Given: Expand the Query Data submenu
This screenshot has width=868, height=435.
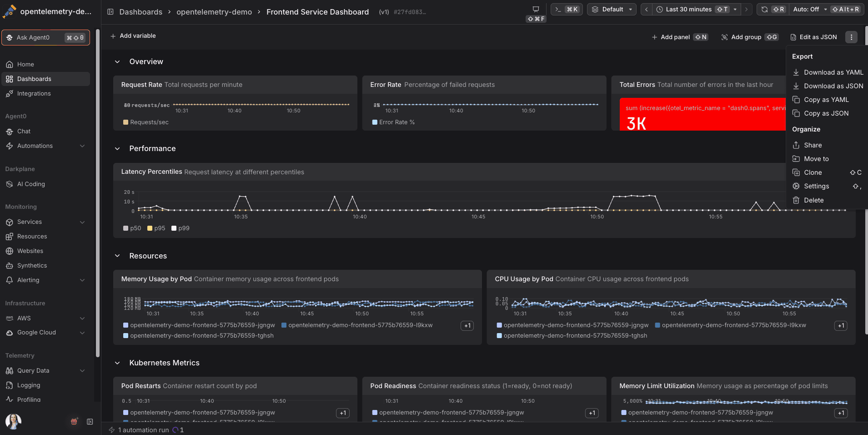Looking at the screenshot, I should click(82, 370).
